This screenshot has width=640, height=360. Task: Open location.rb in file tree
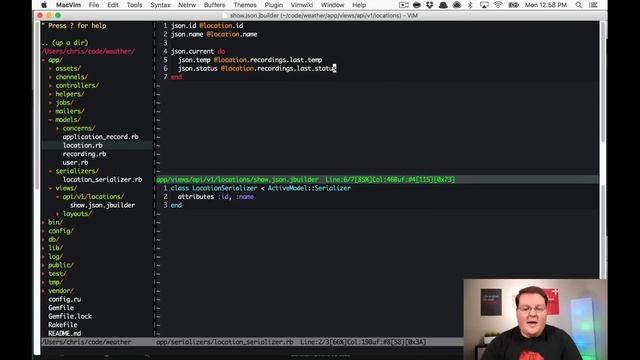click(82, 146)
